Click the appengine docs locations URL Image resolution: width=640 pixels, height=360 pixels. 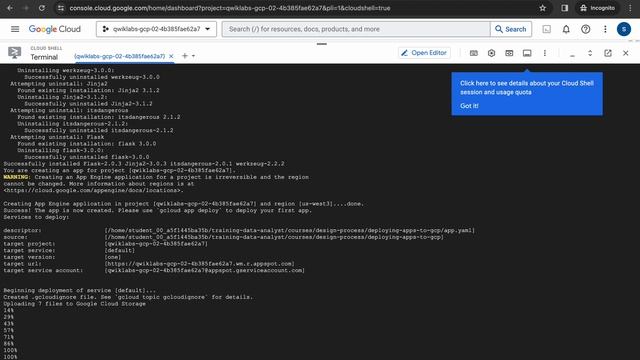pos(93,190)
